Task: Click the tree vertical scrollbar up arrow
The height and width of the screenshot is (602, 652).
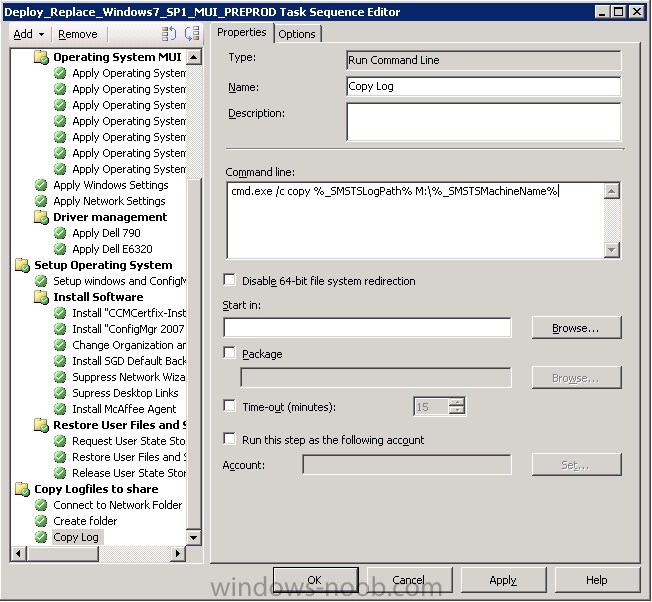Action: tap(194, 57)
